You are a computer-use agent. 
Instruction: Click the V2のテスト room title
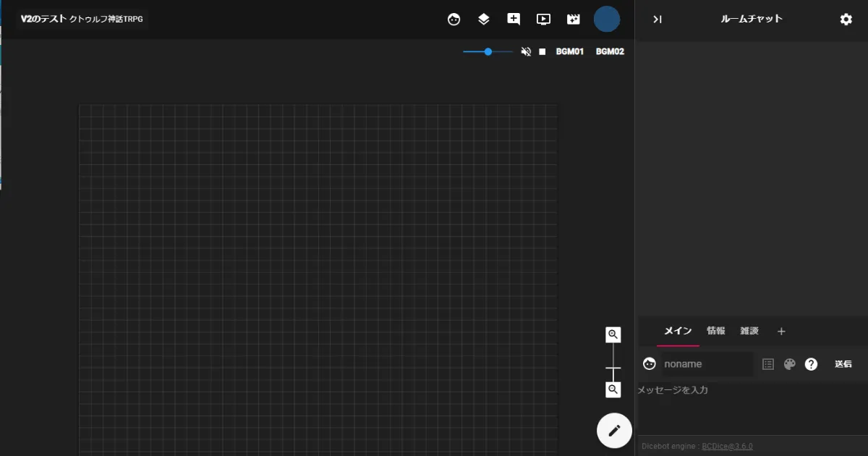click(43, 19)
